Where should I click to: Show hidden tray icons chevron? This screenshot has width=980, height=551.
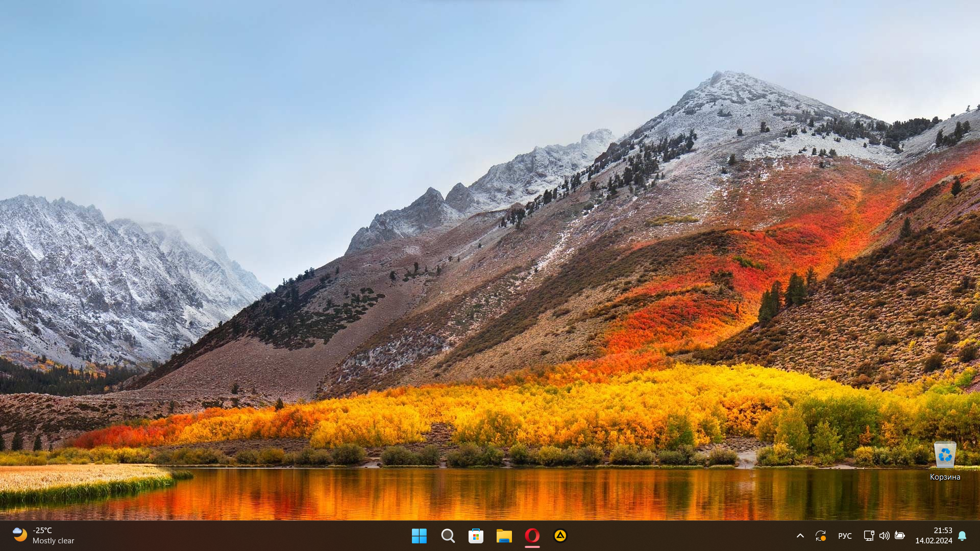pyautogui.click(x=800, y=536)
